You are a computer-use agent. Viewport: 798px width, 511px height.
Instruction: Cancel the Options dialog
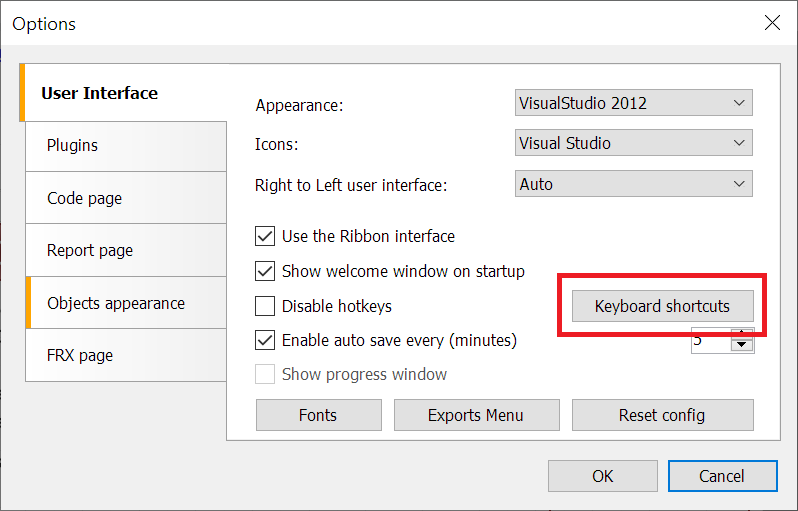click(x=722, y=476)
